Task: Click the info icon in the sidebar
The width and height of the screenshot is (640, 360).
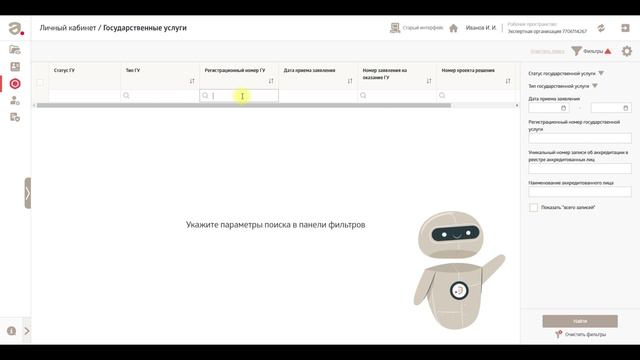Action: tap(11, 331)
